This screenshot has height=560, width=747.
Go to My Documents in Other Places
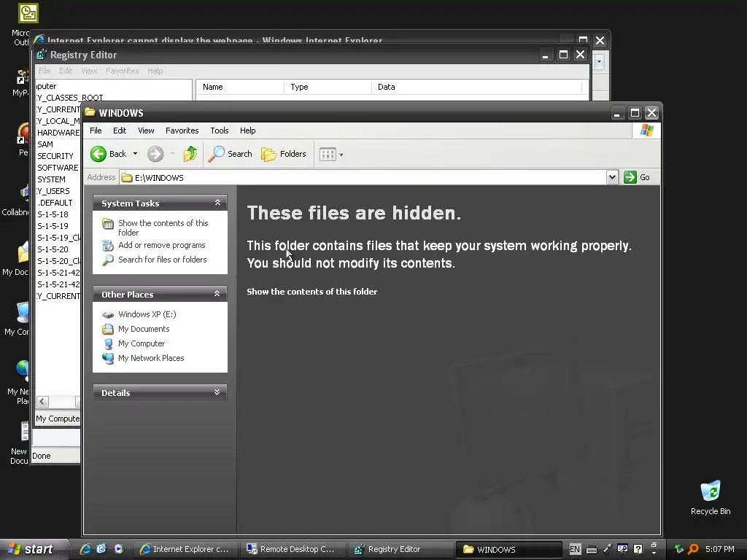144,329
